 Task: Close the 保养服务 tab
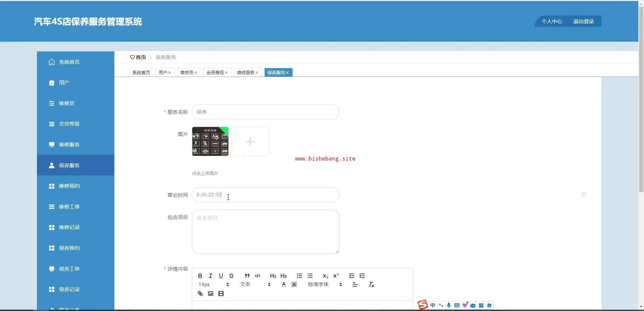point(287,73)
